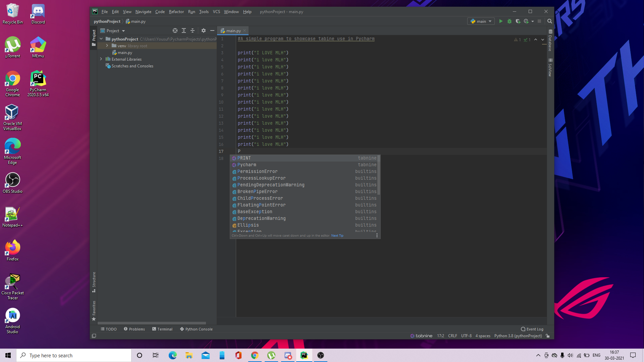Change line ending via CRLF in status bar
The image size is (644, 362).
click(x=452, y=336)
